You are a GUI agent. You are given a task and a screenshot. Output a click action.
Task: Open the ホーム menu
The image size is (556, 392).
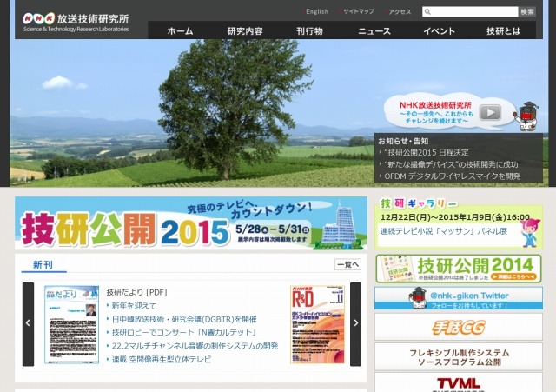pos(180,31)
